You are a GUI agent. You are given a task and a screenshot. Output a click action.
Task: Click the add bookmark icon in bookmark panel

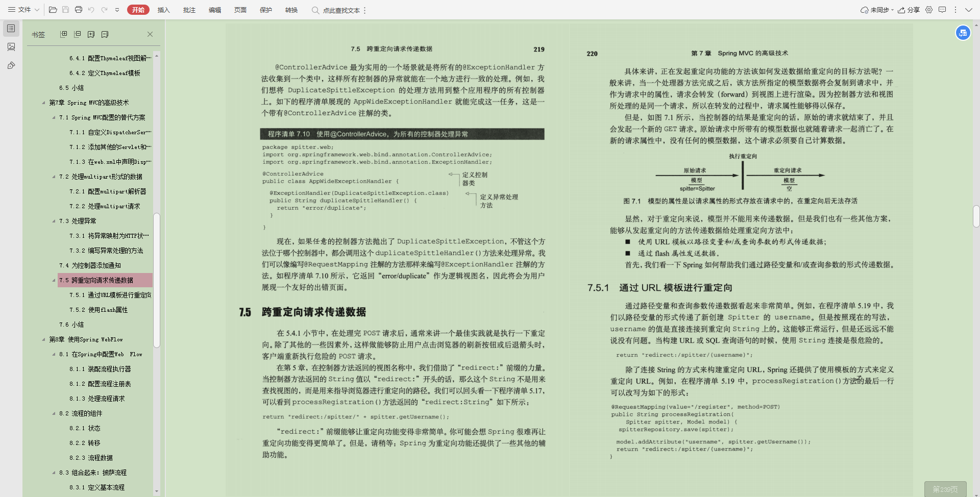coord(91,34)
